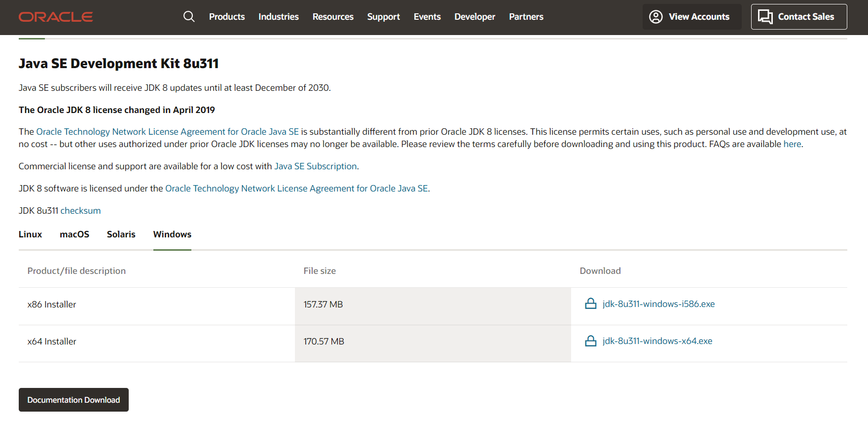This screenshot has width=868, height=421.
Task: Switch to the Solaris tab
Action: tap(121, 234)
